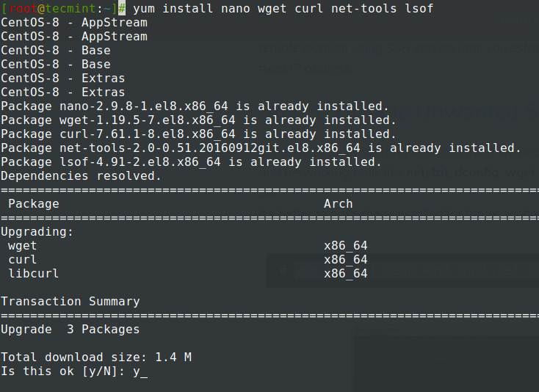Click the wget-1.19.5-7 already installed line
Image resolution: width=539 pixels, height=392 pixels.
click(198, 120)
